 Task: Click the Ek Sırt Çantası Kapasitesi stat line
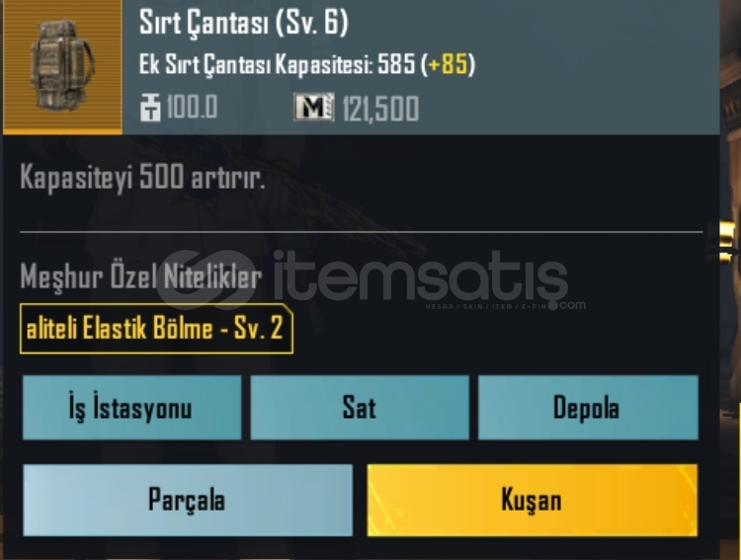point(306,64)
